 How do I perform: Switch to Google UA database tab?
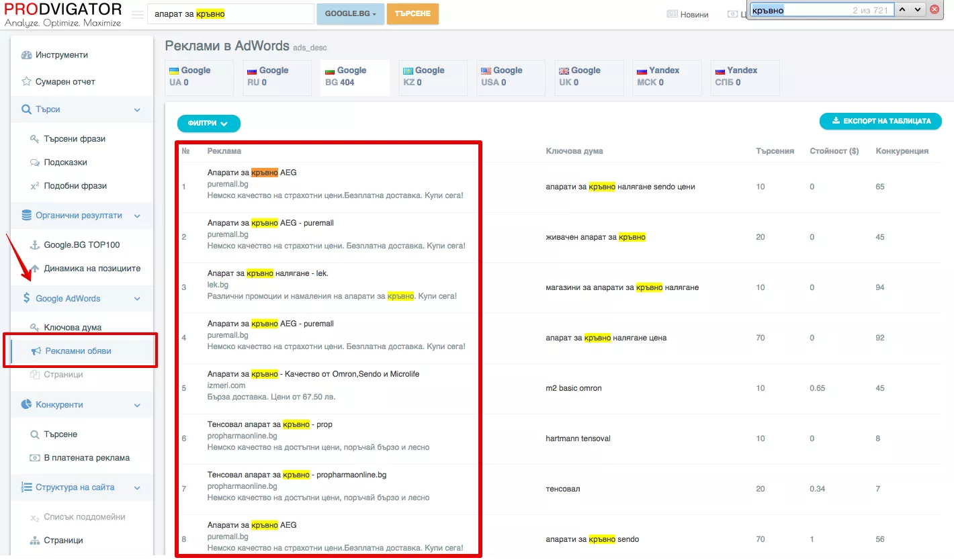click(x=199, y=77)
